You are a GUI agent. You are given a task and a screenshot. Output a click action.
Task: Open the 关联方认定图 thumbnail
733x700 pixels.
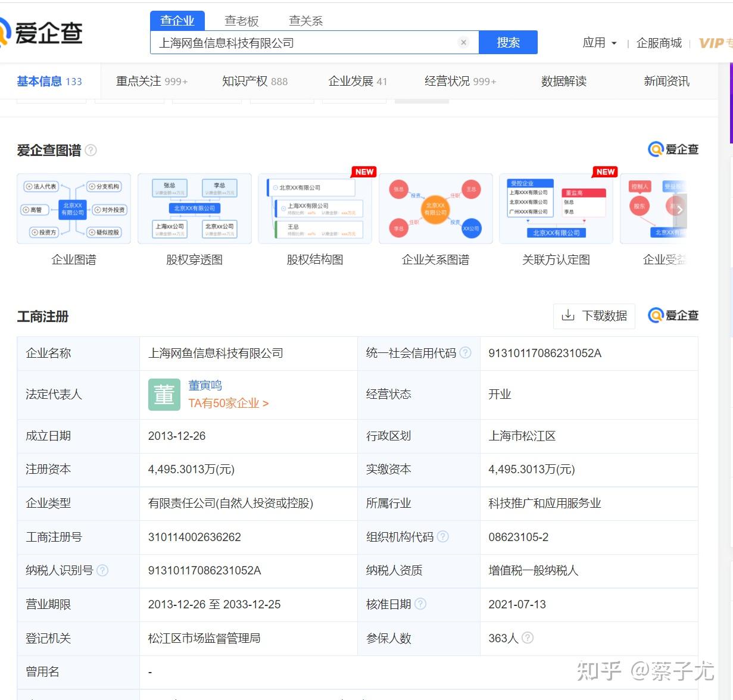point(556,209)
